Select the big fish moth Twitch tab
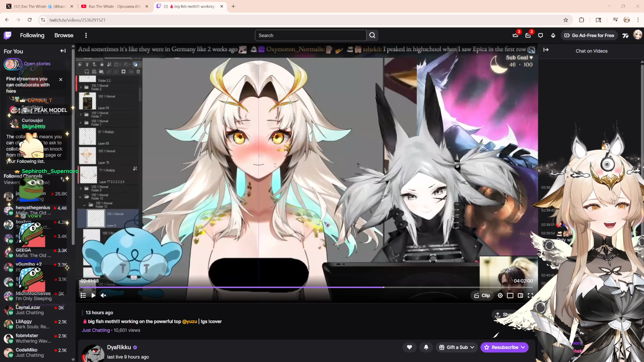 [x=190, y=6]
